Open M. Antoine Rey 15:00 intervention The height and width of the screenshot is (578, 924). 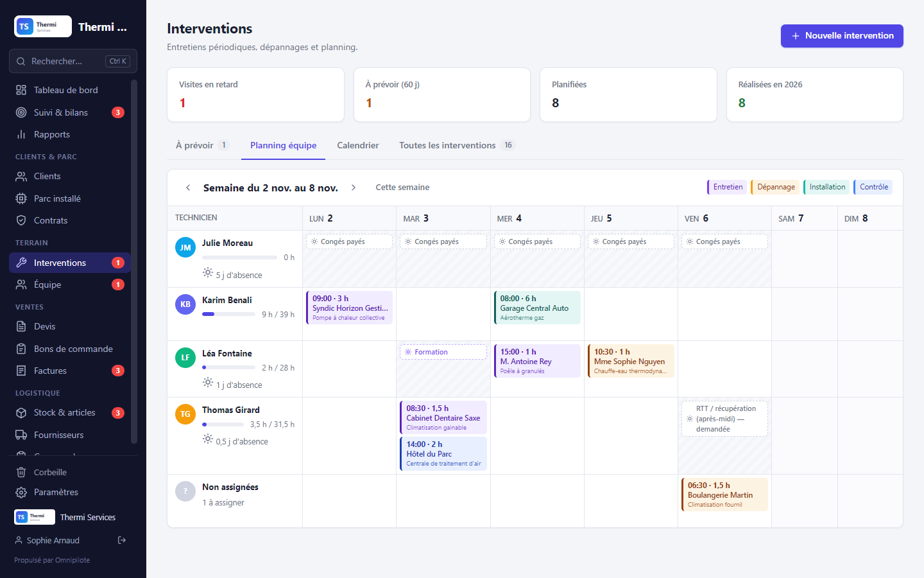537,361
